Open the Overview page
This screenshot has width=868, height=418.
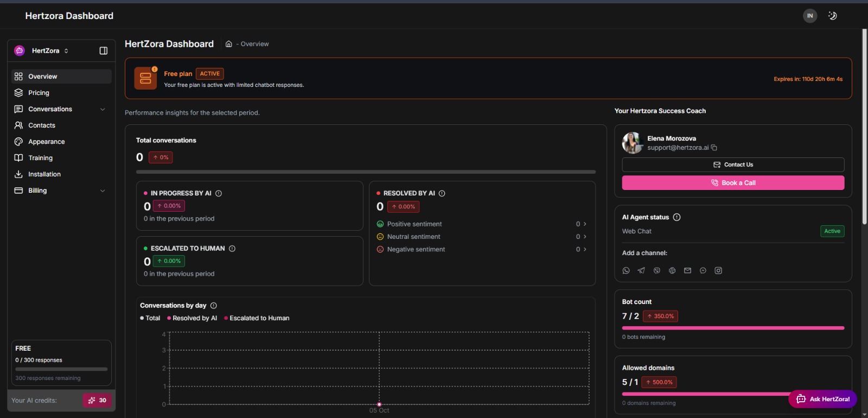point(61,77)
